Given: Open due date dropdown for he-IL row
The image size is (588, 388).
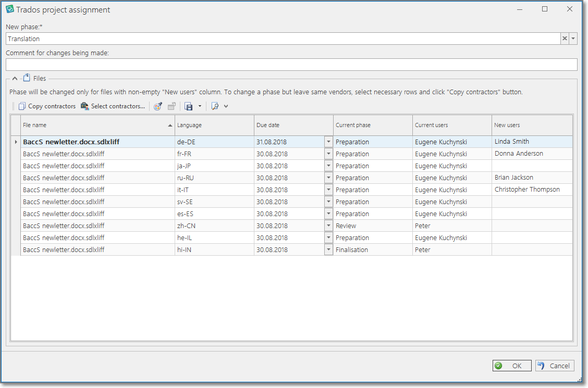Looking at the screenshot, I should click(328, 238).
